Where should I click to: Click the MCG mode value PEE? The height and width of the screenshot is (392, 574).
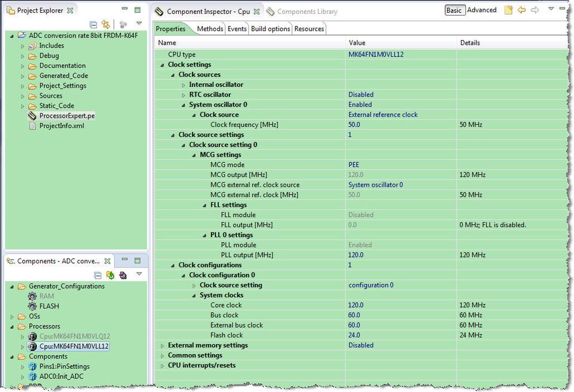353,165
